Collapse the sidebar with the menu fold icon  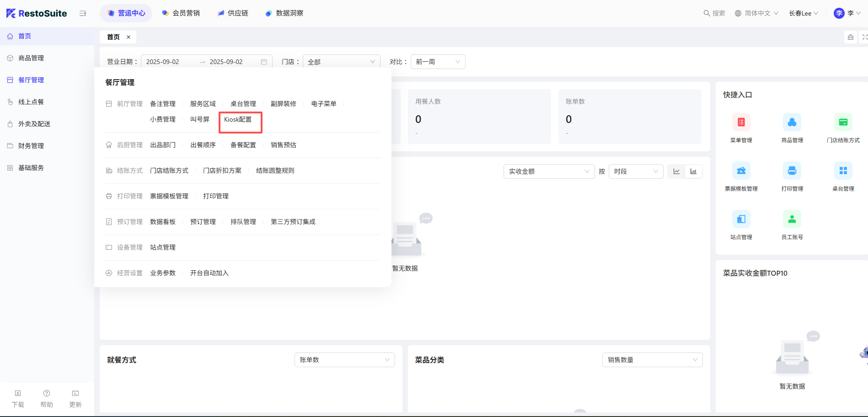pos(83,13)
